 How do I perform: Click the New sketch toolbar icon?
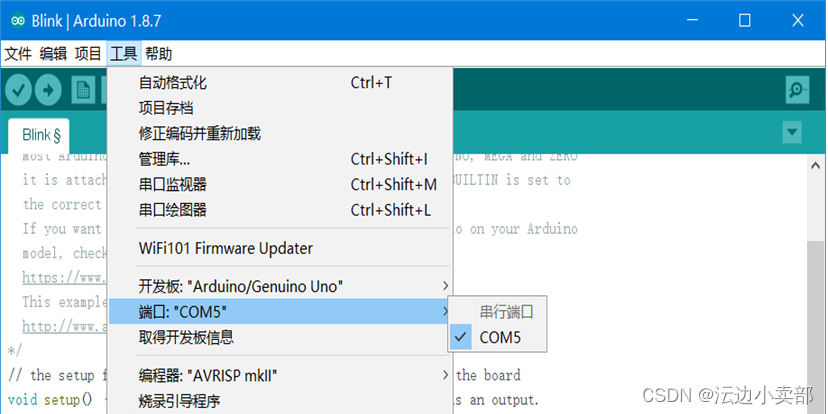click(83, 90)
